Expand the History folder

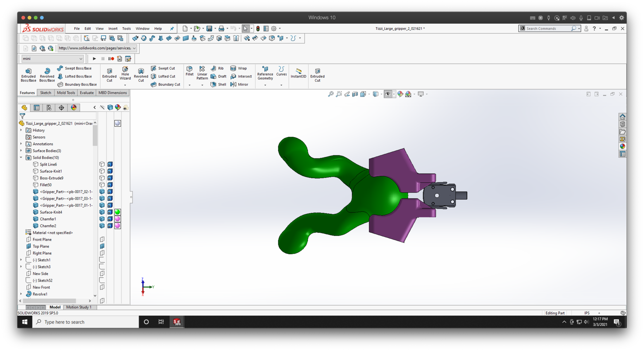21,130
